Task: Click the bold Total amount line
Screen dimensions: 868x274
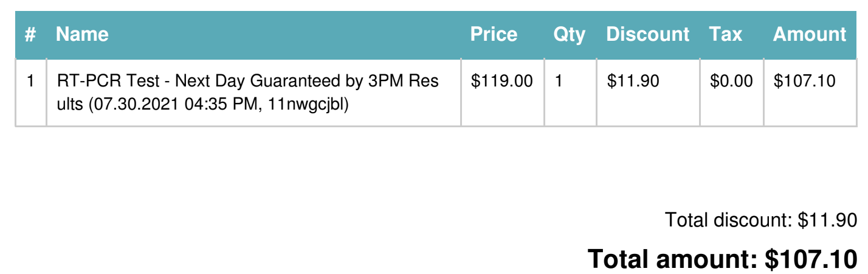Action: [x=723, y=259]
